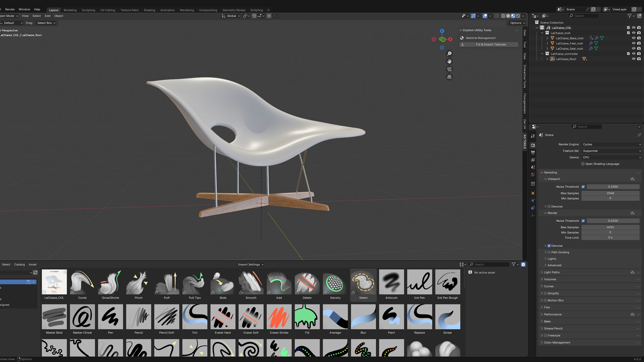The height and width of the screenshot is (362, 644).
Task: Open the View Layer properties tab icon
Action: (533, 160)
